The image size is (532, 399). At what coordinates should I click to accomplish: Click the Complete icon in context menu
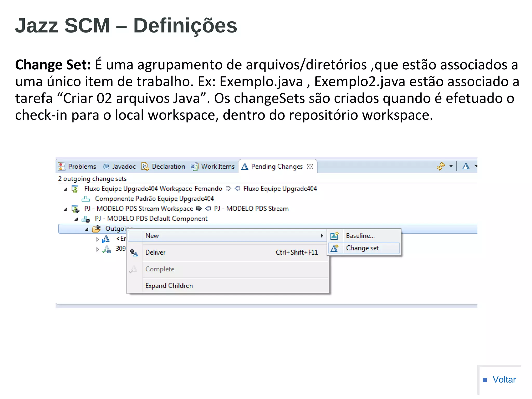pos(133,269)
